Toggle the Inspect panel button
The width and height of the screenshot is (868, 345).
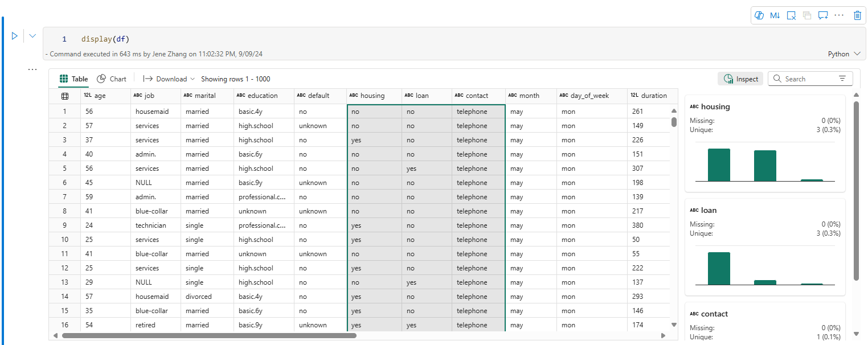coord(741,79)
